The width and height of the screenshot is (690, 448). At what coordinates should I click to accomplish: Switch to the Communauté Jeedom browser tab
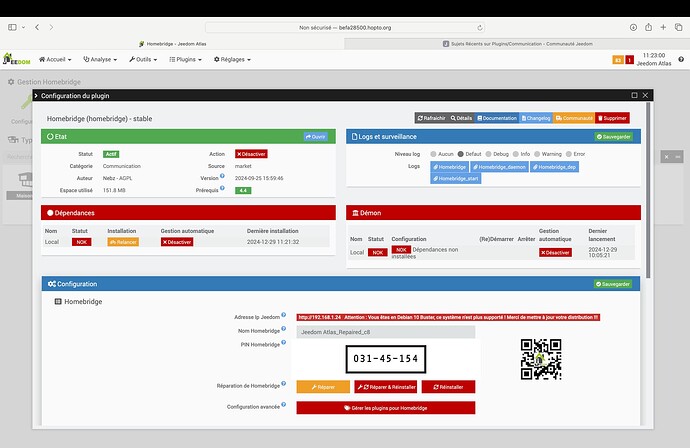517,44
